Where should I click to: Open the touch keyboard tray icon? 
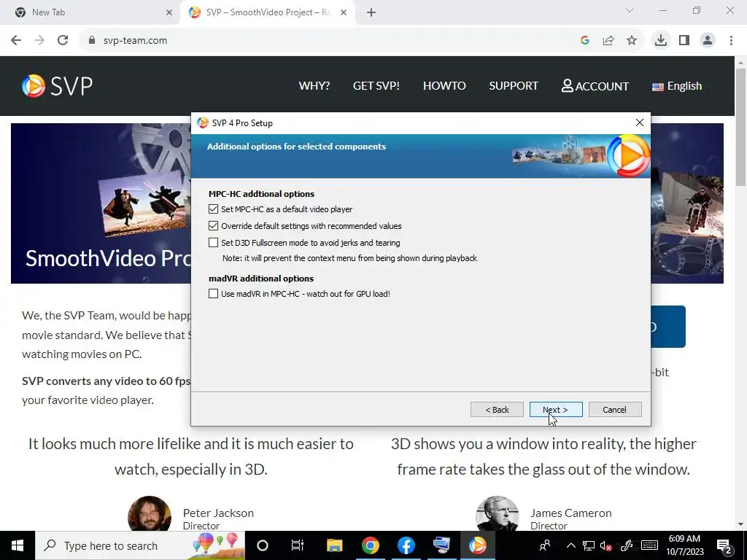pyautogui.click(x=650, y=545)
